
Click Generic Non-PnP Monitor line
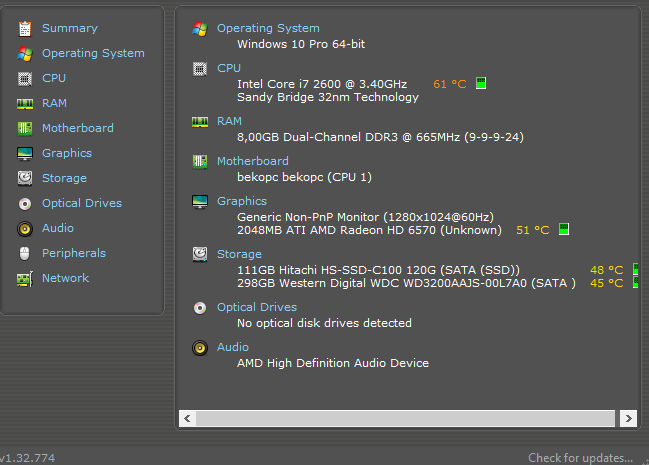coord(365,217)
